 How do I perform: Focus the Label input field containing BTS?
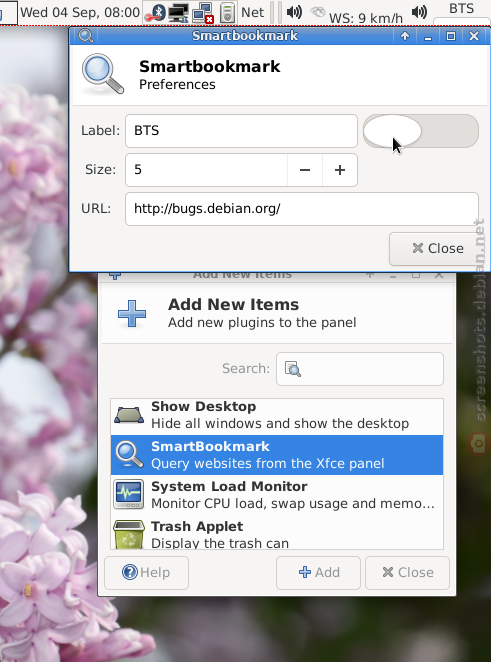[x=241, y=131]
